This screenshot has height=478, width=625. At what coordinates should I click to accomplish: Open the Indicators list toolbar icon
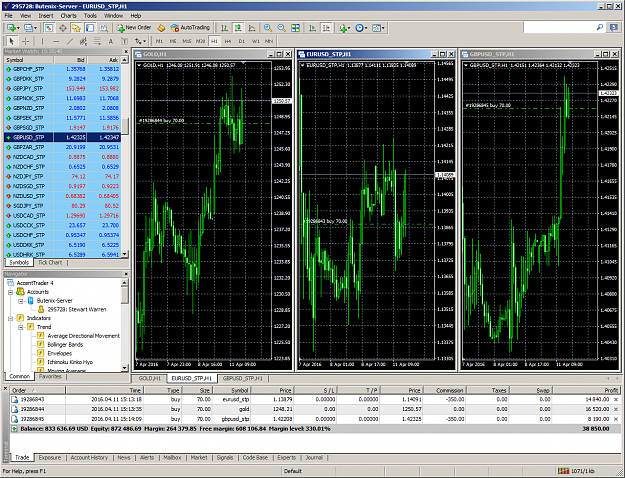342,28
